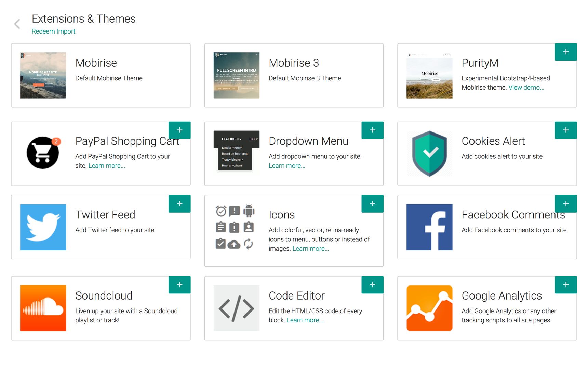Open the Redeem Import link

53,31
